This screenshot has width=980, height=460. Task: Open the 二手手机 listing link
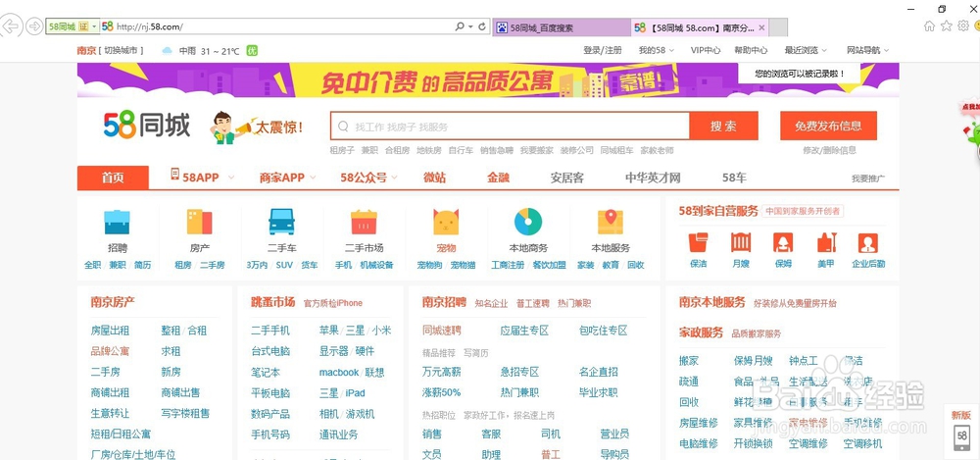(270, 331)
